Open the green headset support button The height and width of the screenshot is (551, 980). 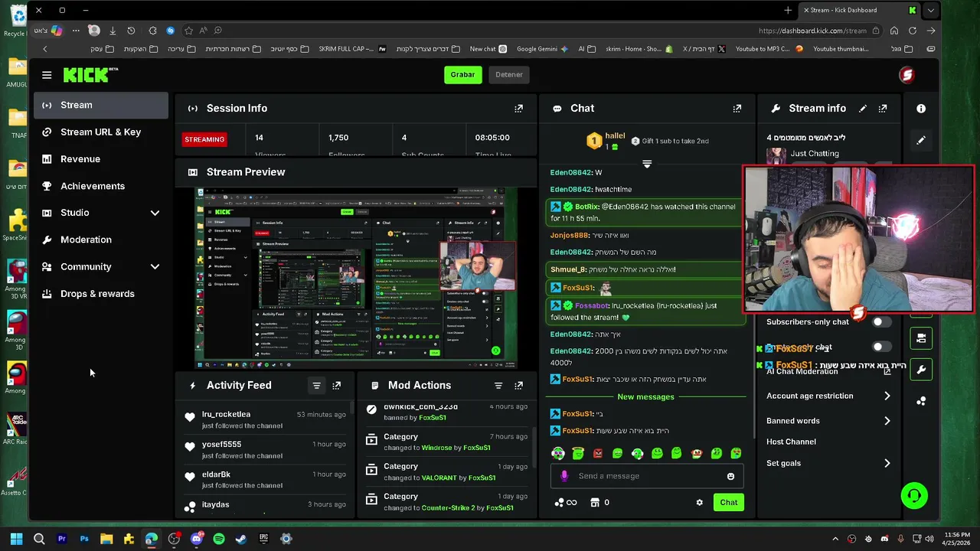pos(914,495)
